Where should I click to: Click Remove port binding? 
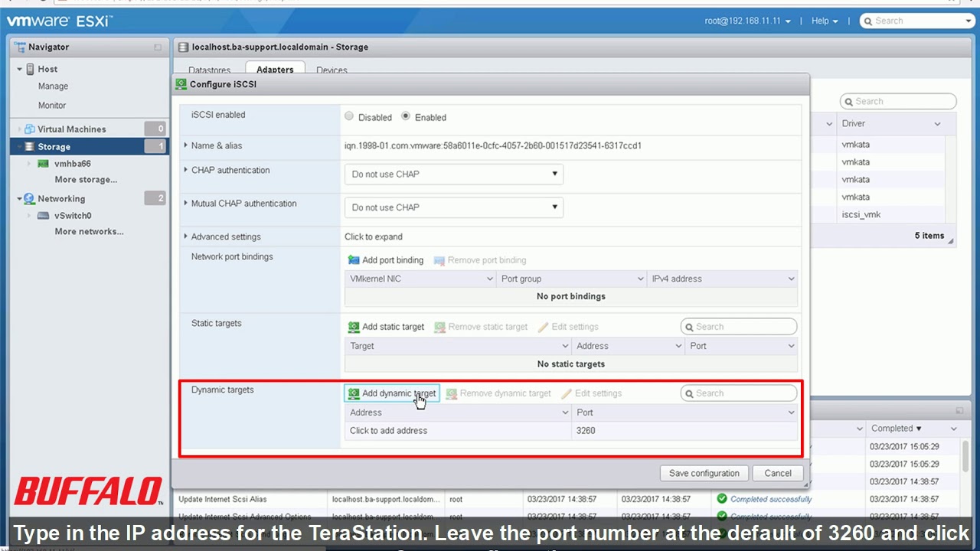[480, 260]
